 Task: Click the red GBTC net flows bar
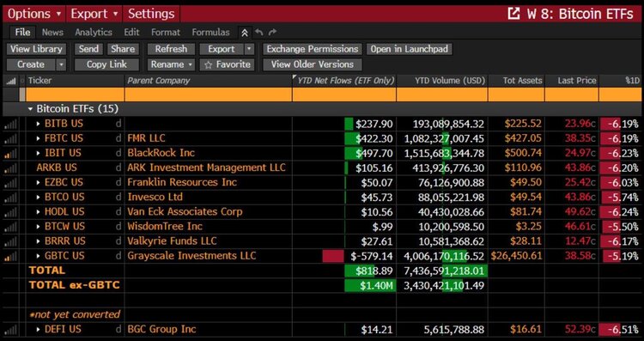coord(333,256)
